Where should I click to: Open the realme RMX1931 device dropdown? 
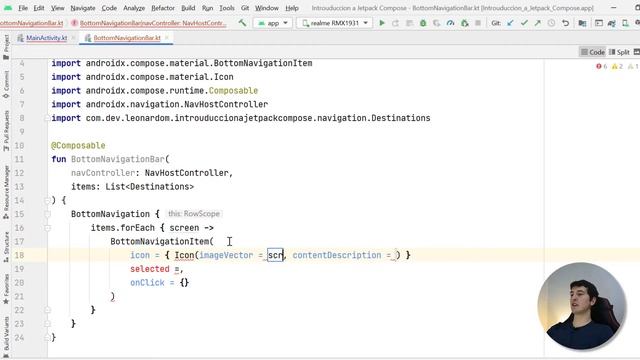tap(334, 23)
